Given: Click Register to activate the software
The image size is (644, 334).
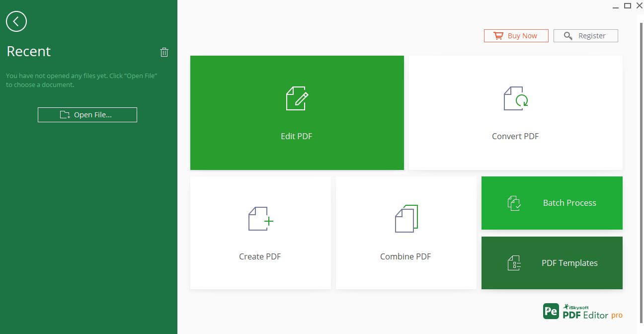Looking at the screenshot, I should click(585, 36).
